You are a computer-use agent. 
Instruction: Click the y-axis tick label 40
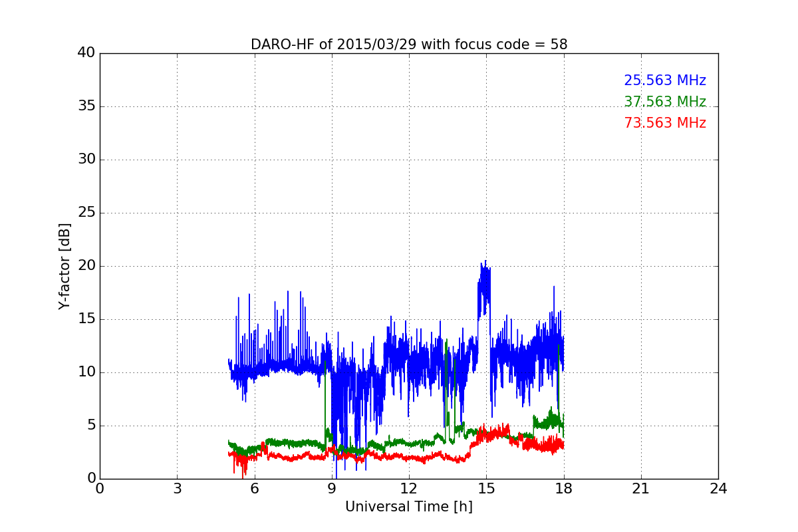[86, 53]
